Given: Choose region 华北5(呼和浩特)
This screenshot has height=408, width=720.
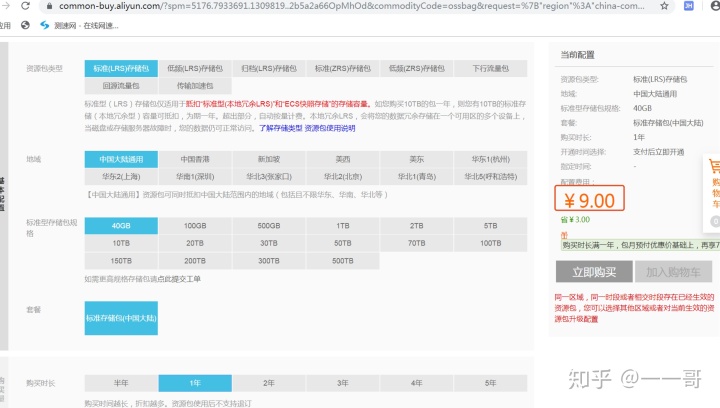Looking at the screenshot, I should point(490,177).
